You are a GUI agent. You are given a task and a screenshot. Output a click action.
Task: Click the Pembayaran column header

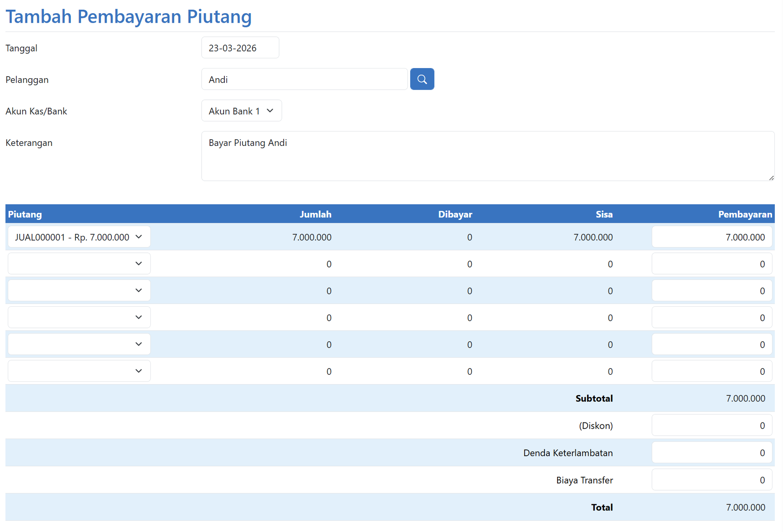(x=745, y=214)
